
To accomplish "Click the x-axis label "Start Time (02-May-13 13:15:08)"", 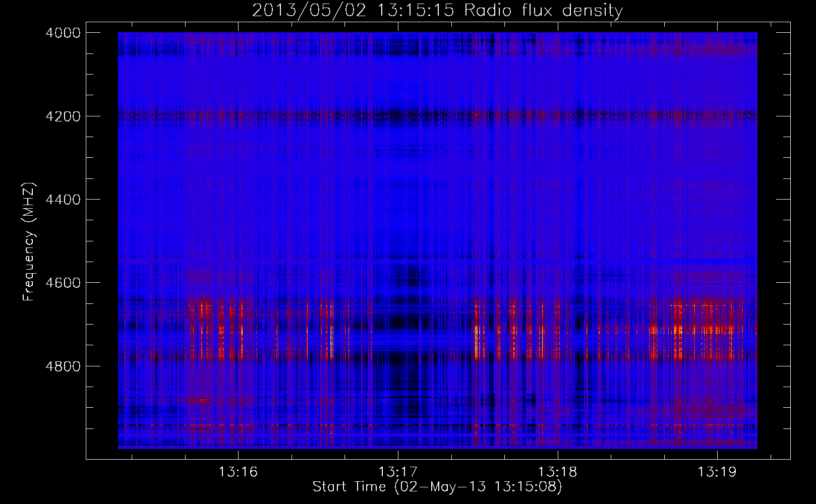I will coord(437,487).
